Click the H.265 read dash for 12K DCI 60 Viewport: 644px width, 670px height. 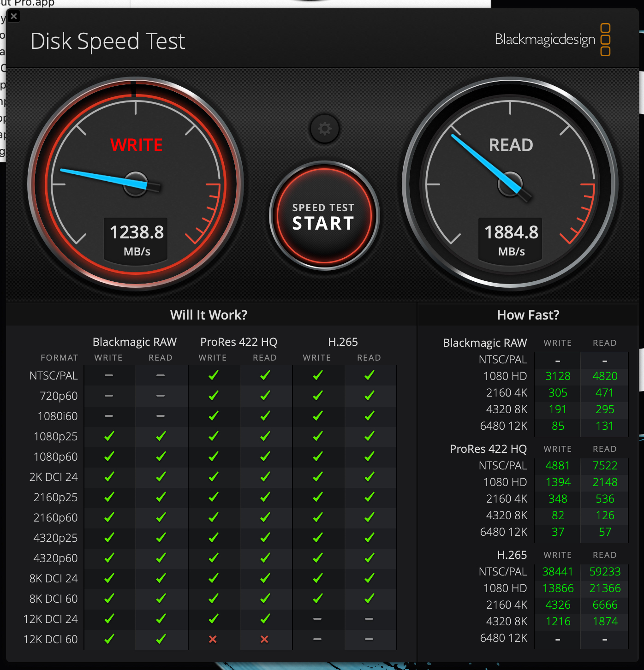(369, 639)
